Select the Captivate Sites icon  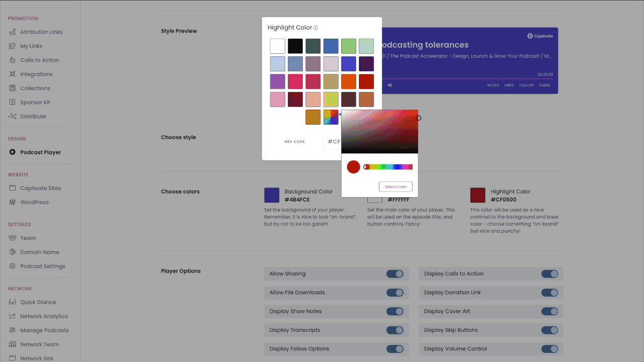(12, 188)
